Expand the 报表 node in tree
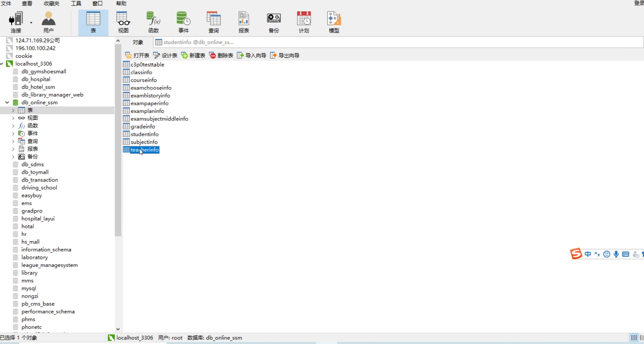This screenshot has width=644, height=344. 13,149
